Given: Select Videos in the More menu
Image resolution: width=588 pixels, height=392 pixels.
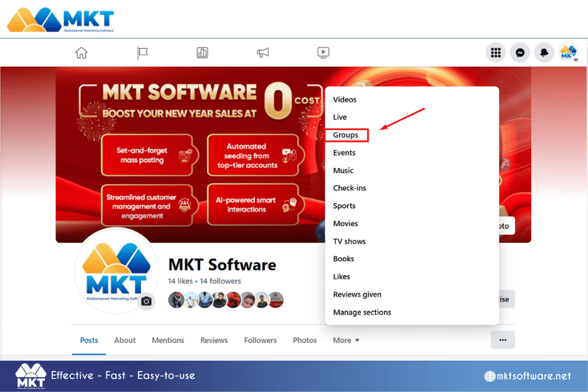Looking at the screenshot, I should 344,99.
